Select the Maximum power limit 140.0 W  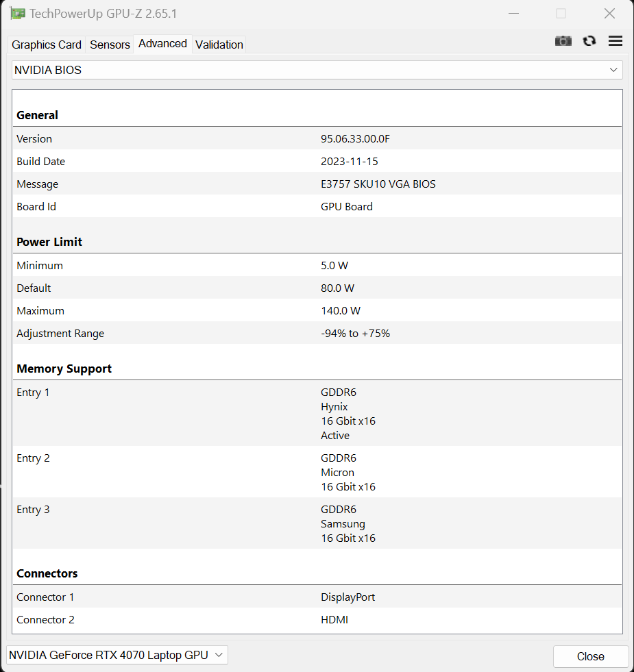341,311
